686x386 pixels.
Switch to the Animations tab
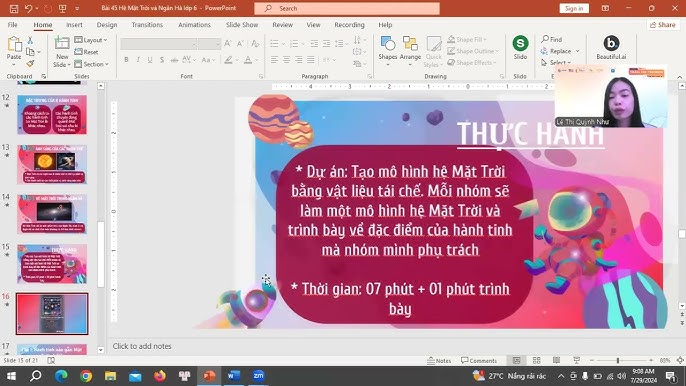coord(194,25)
